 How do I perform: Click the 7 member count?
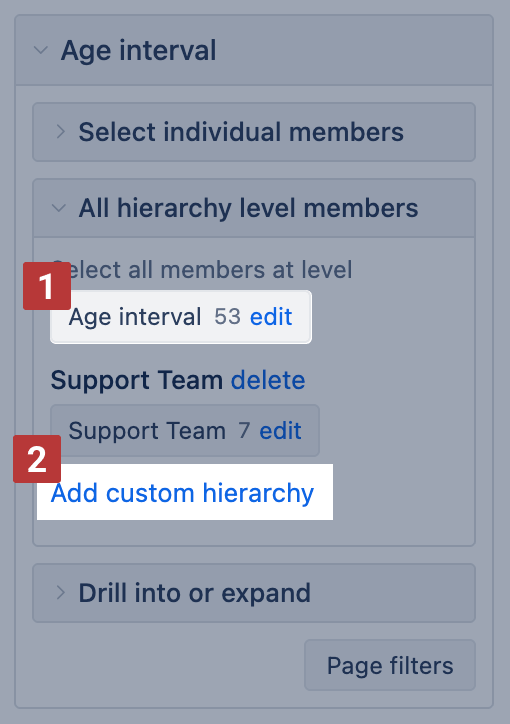(244, 431)
